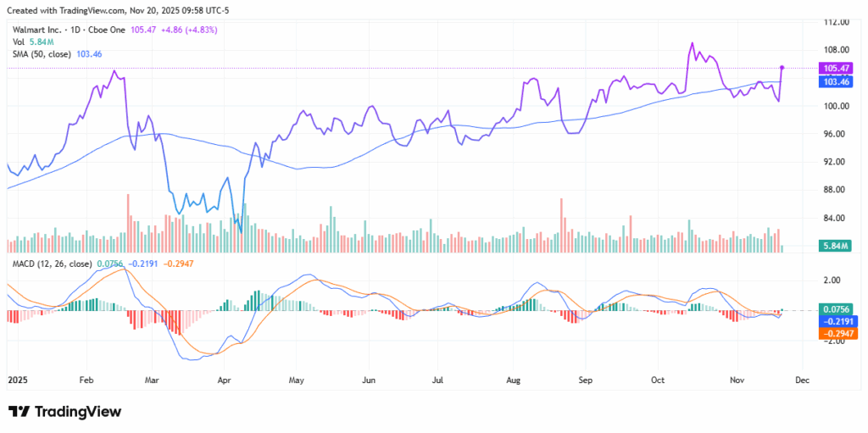Select the purple 105.47 price tag
The width and height of the screenshot is (868, 433).
[836, 69]
